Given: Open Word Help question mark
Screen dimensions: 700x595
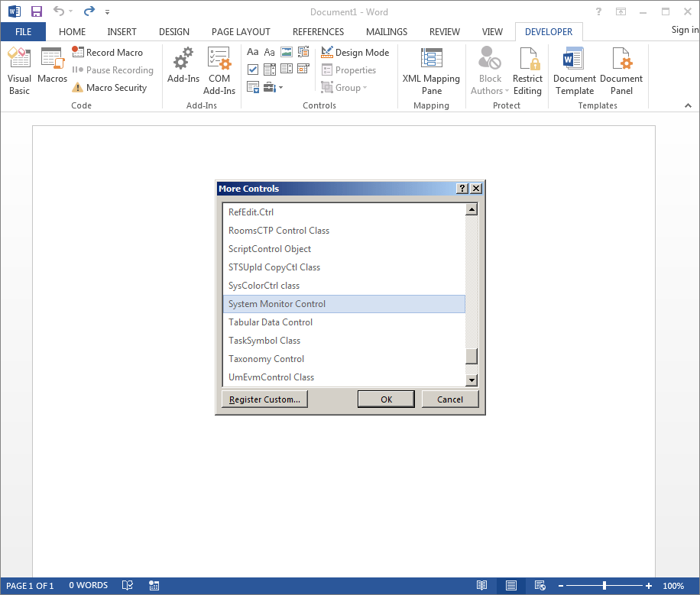Looking at the screenshot, I should click(598, 11).
